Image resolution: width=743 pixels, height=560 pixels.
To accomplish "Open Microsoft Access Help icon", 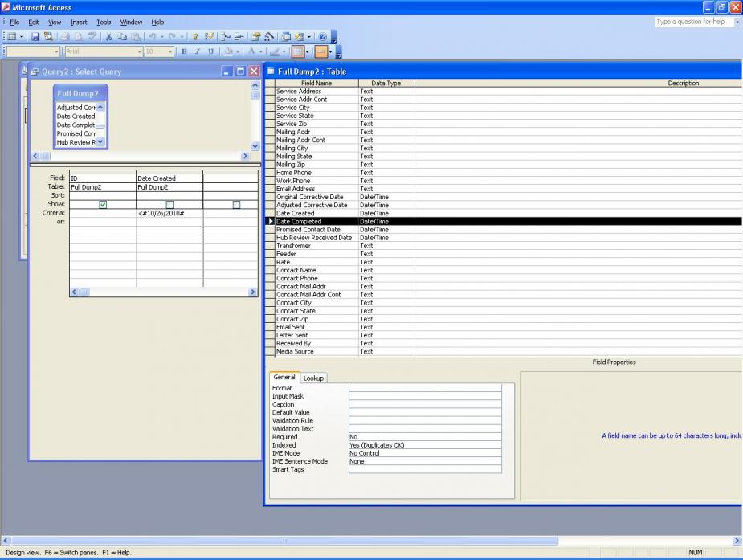I will pyautogui.click(x=322, y=37).
